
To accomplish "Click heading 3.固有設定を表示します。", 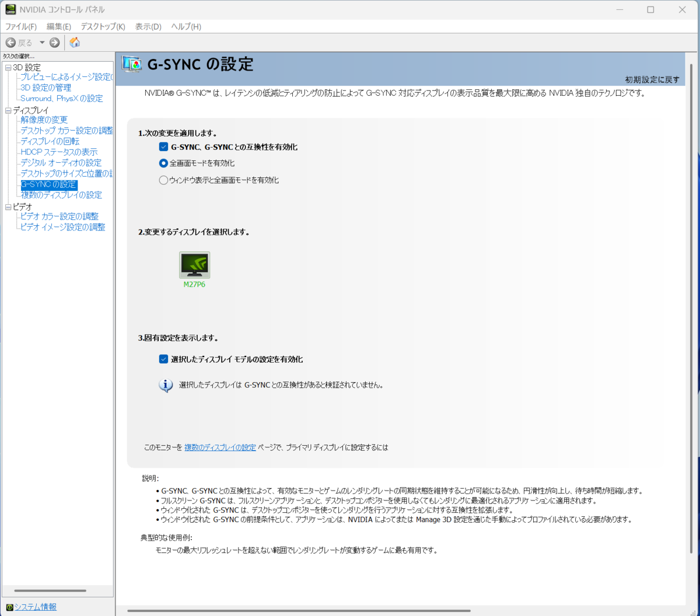I will pos(178,338).
